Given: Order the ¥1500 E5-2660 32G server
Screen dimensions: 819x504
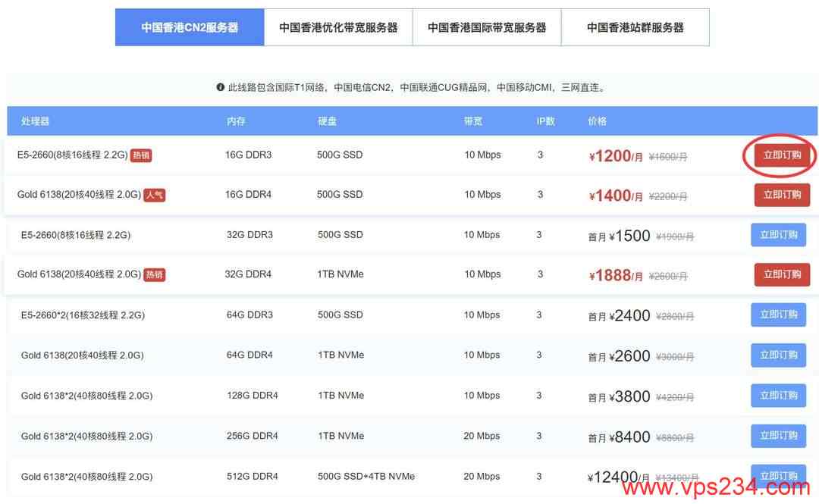Looking at the screenshot, I should click(778, 235).
